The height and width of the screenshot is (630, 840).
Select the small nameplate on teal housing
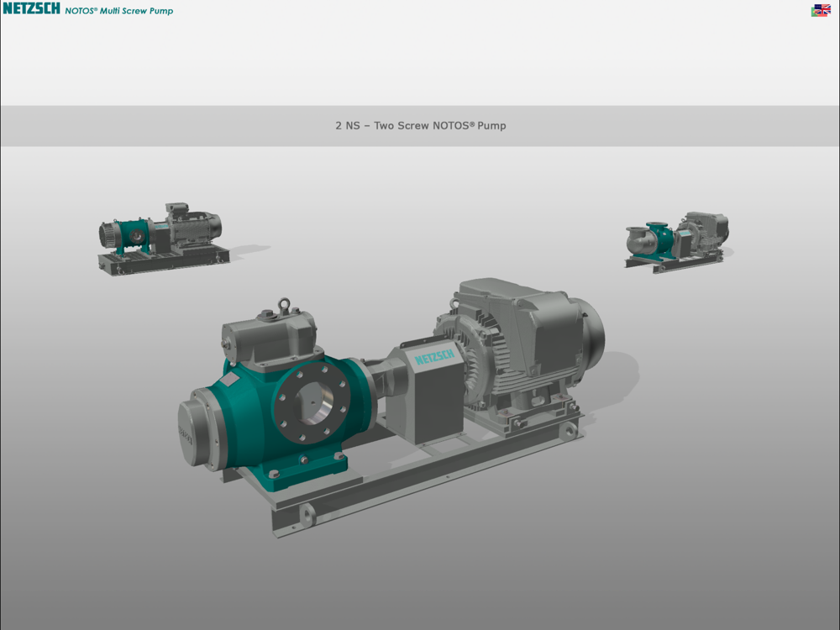229,380
